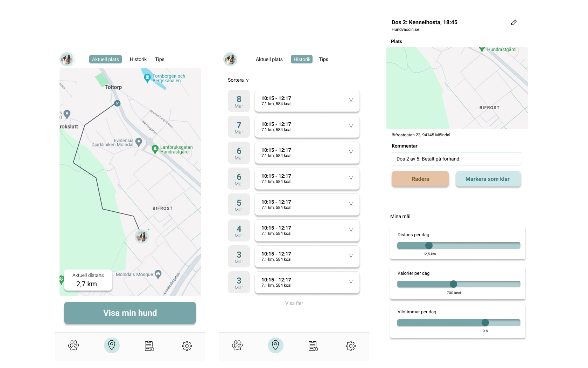Click Evidensia Djurkliniken map pin
The height and width of the screenshot is (368, 588).
pos(139,142)
